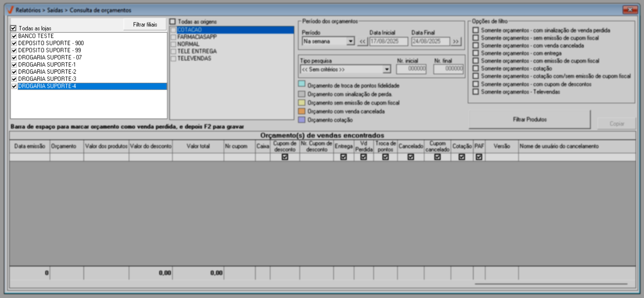Uncheck DROGARIA SUPORTE-2 store
The height and width of the screenshot is (298, 644).
(14, 72)
